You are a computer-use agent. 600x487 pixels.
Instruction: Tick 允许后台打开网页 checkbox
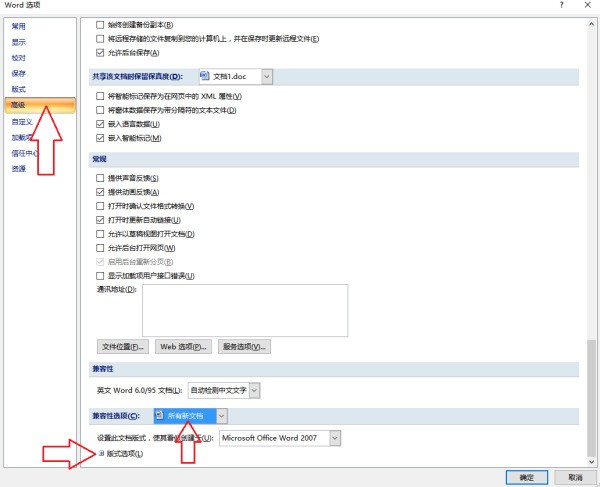coord(100,248)
